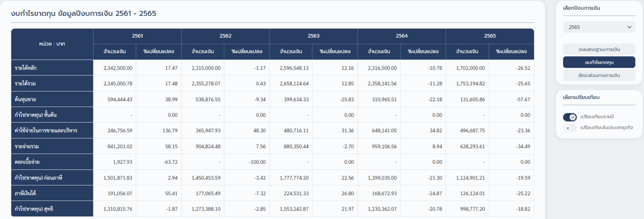Click the 2565 year column header
This screenshot has width=644, height=219.
(x=490, y=36)
